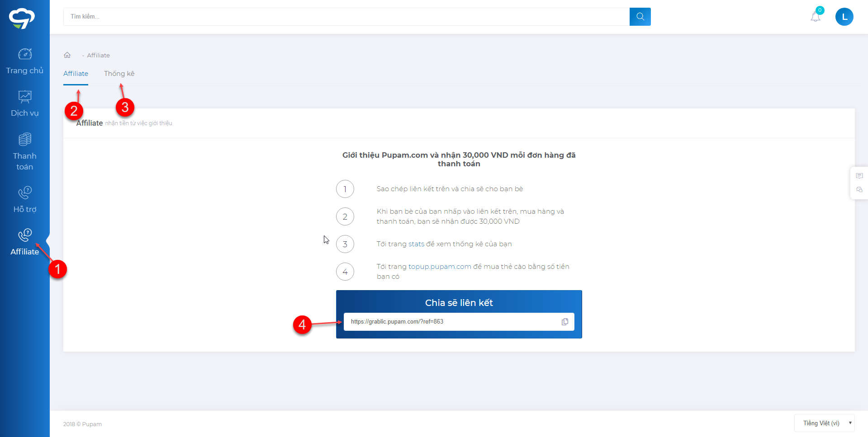Click the blue search magnifier button
868x437 pixels.
pos(640,17)
